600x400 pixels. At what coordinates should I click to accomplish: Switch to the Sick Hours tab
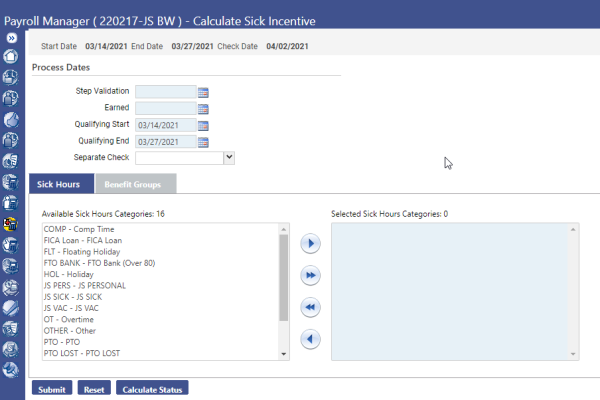point(58,185)
